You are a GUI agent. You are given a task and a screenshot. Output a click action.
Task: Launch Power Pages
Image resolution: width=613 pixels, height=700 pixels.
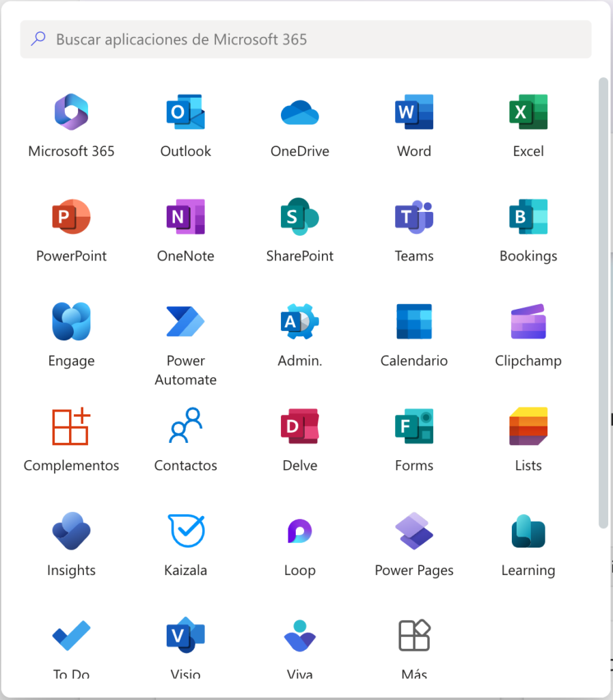pyautogui.click(x=414, y=530)
